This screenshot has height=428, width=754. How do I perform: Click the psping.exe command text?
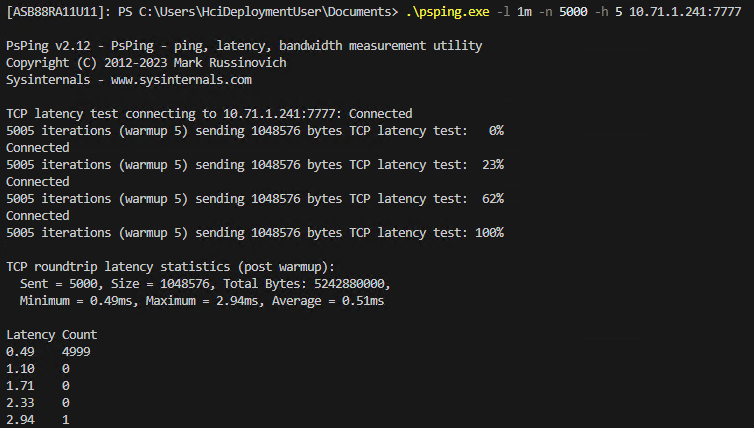coord(448,12)
